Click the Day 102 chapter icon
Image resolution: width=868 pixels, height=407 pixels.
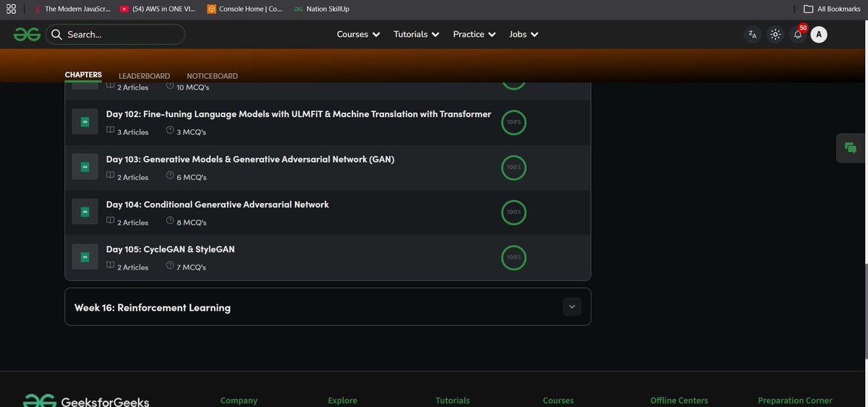(x=85, y=122)
